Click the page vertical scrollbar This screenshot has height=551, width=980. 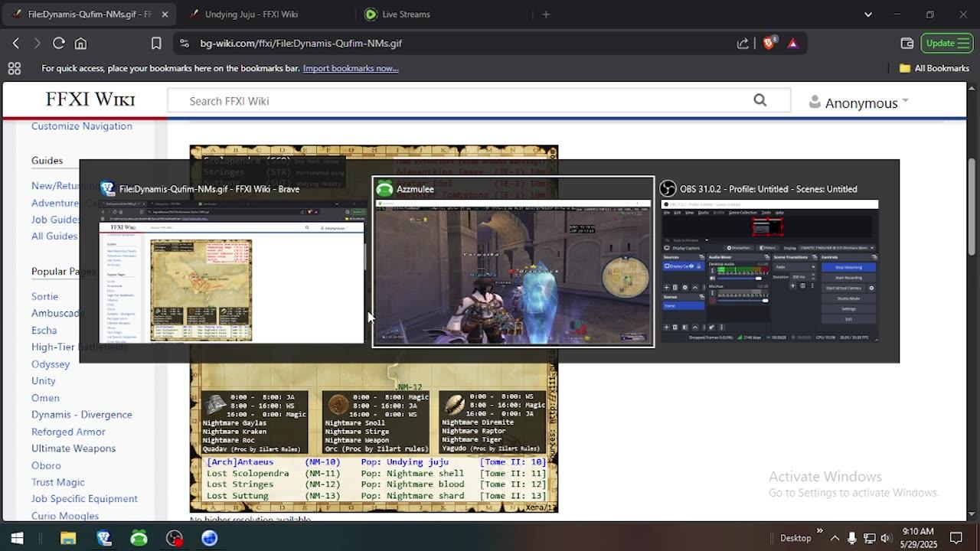pyautogui.click(x=972, y=207)
